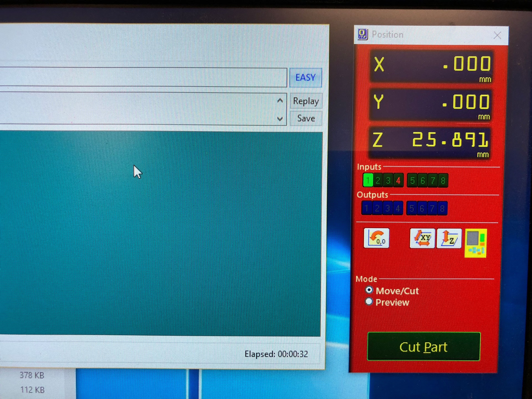
Task: Click Input 5 indicator
Action: point(412,181)
